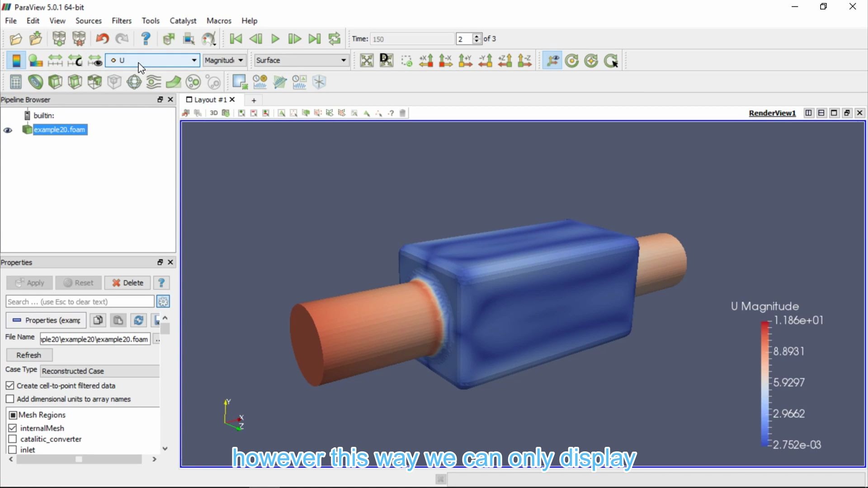Click the Play animation button

click(x=275, y=39)
